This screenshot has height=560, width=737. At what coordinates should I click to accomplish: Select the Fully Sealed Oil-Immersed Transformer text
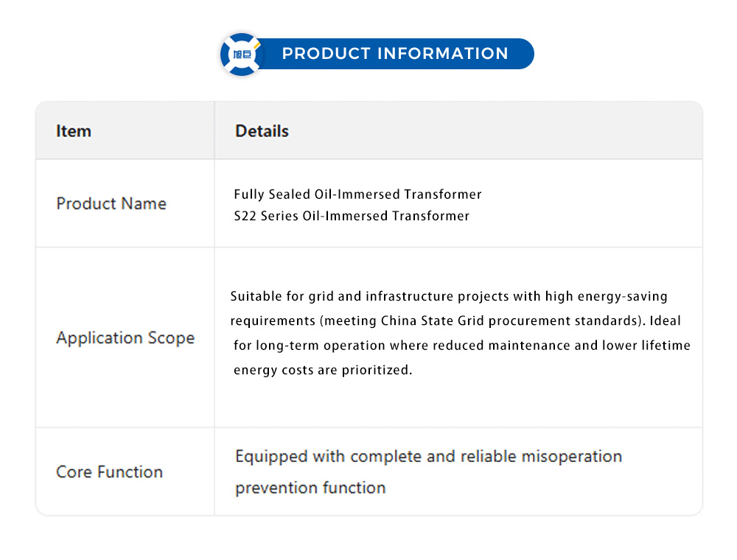[x=357, y=195]
